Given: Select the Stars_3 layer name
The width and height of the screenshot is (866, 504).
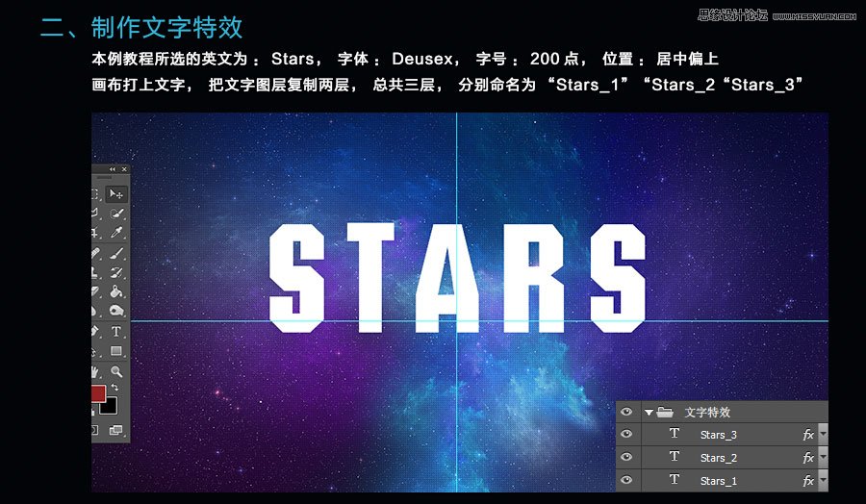Looking at the screenshot, I should click(719, 435).
